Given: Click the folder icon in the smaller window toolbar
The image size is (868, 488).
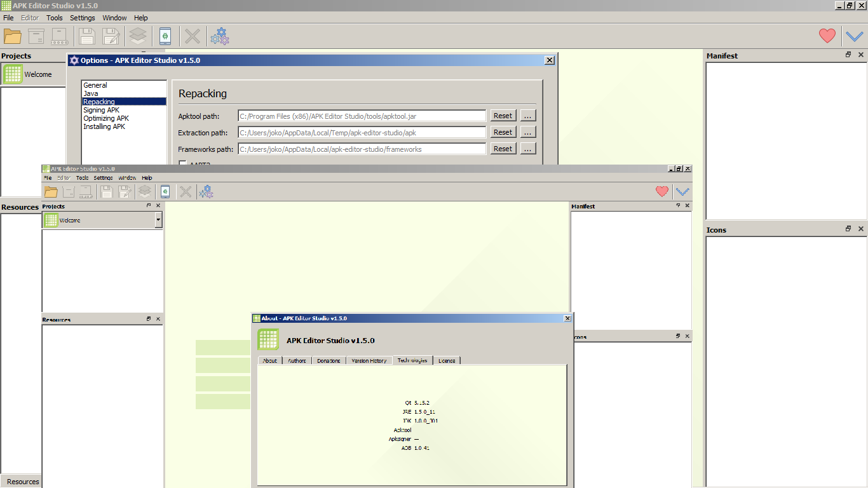Looking at the screenshot, I should point(51,191).
